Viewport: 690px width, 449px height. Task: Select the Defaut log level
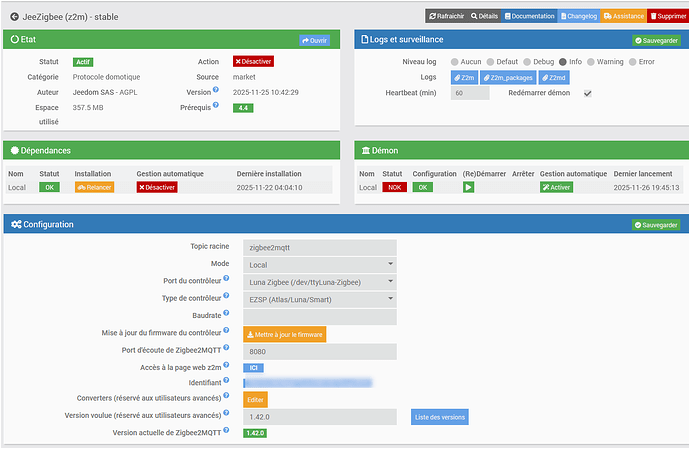pyautogui.click(x=490, y=62)
